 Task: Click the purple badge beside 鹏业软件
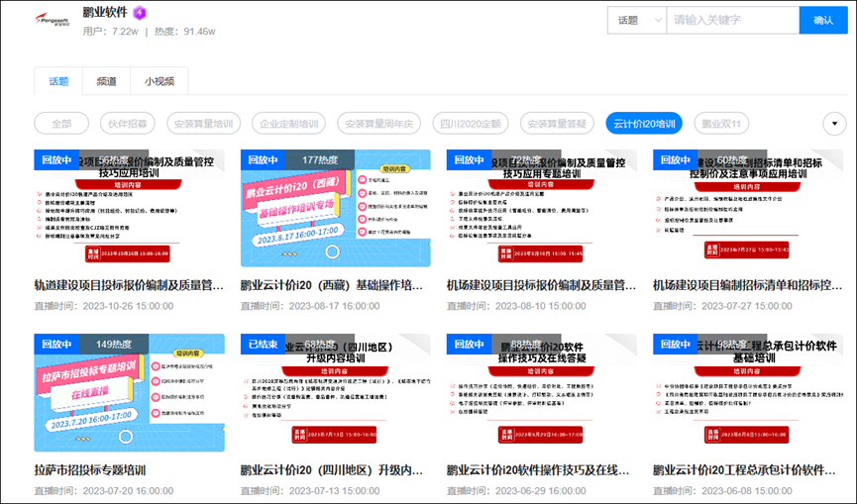click(x=140, y=13)
